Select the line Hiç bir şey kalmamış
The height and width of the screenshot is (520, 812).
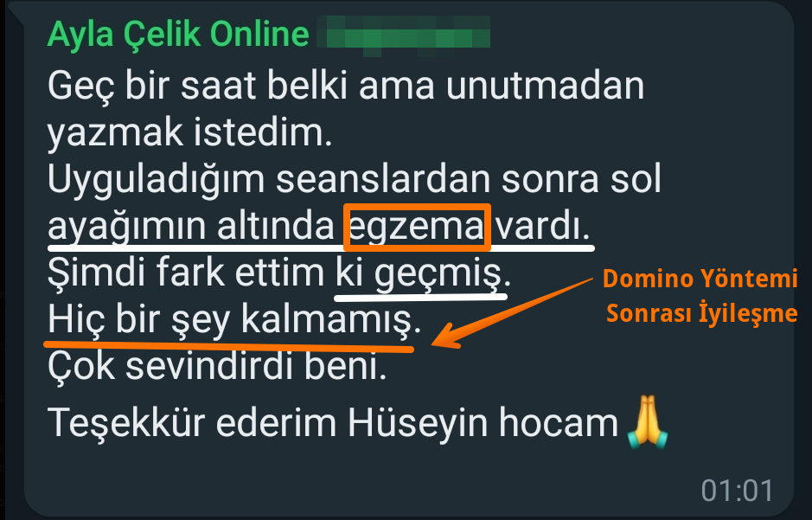[234, 321]
